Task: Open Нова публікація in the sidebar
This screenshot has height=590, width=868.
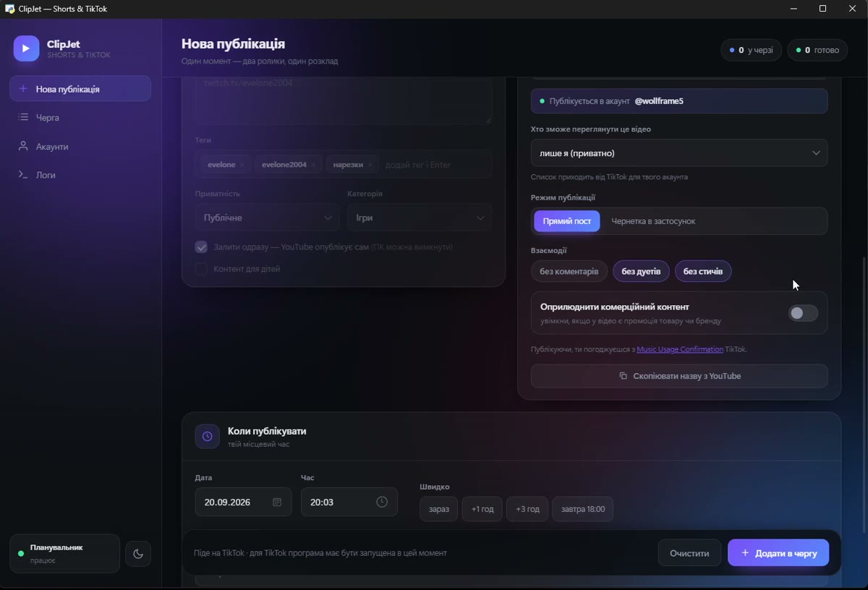Action: 80,89
